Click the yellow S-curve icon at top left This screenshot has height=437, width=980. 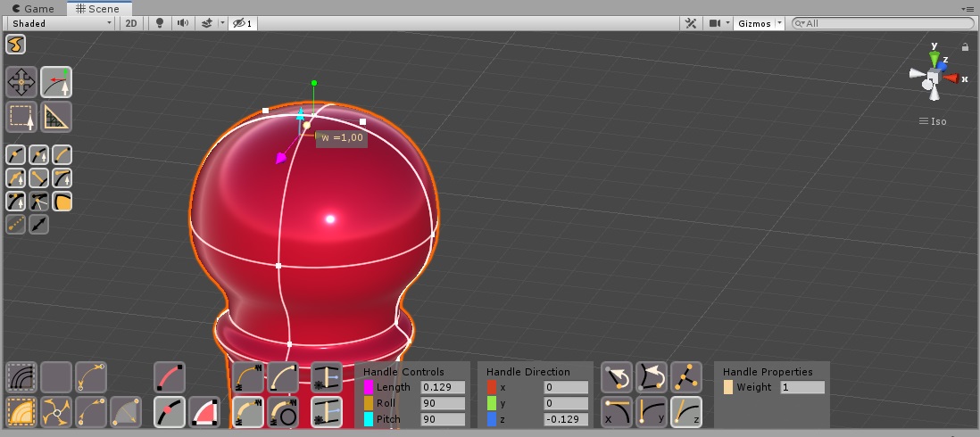16,45
